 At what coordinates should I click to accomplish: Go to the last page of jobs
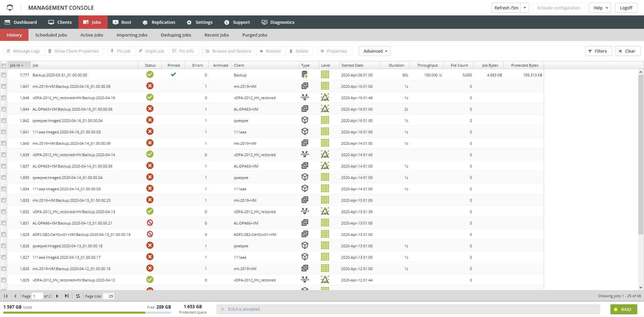coord(67,296)
